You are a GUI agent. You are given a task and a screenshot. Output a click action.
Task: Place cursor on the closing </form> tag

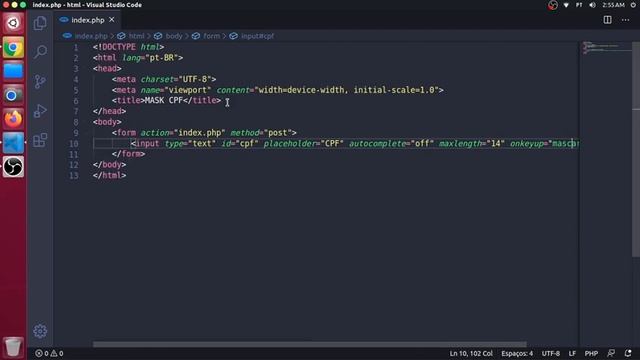[128, 154]
